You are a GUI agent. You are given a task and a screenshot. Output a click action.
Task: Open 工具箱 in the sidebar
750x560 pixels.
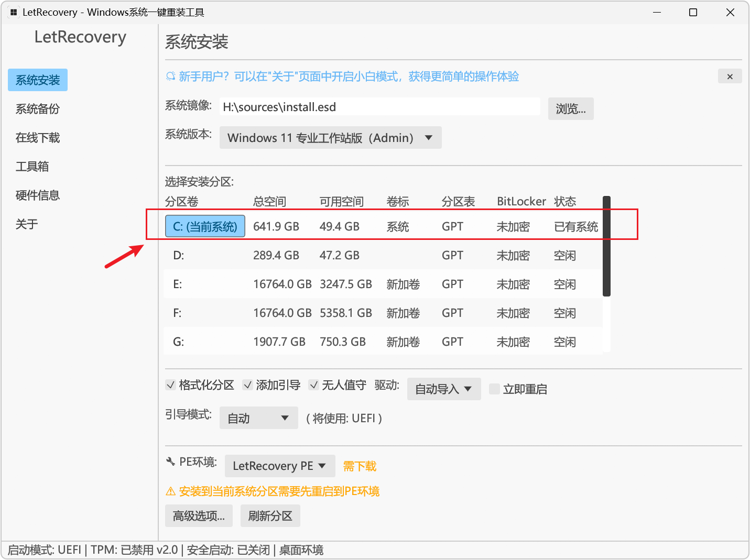coord(32,167)
